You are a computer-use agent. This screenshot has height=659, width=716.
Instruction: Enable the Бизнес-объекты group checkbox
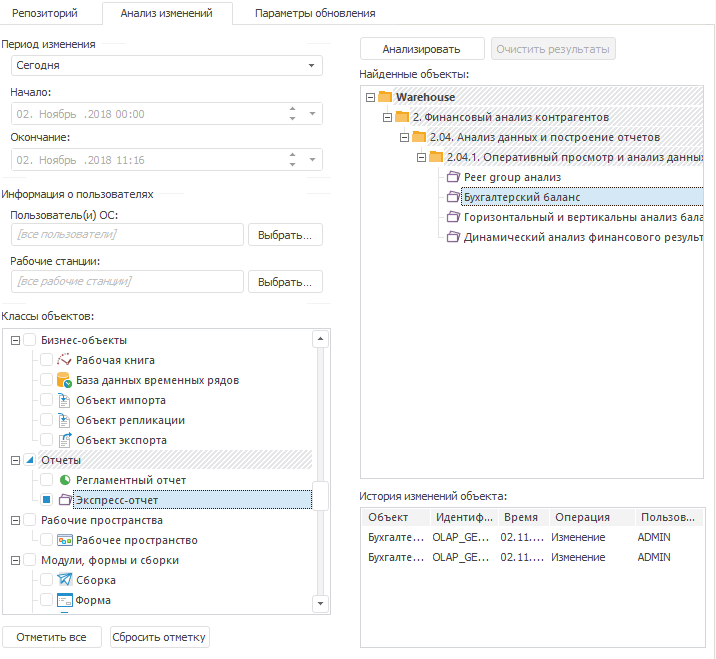tap(30, 340)
